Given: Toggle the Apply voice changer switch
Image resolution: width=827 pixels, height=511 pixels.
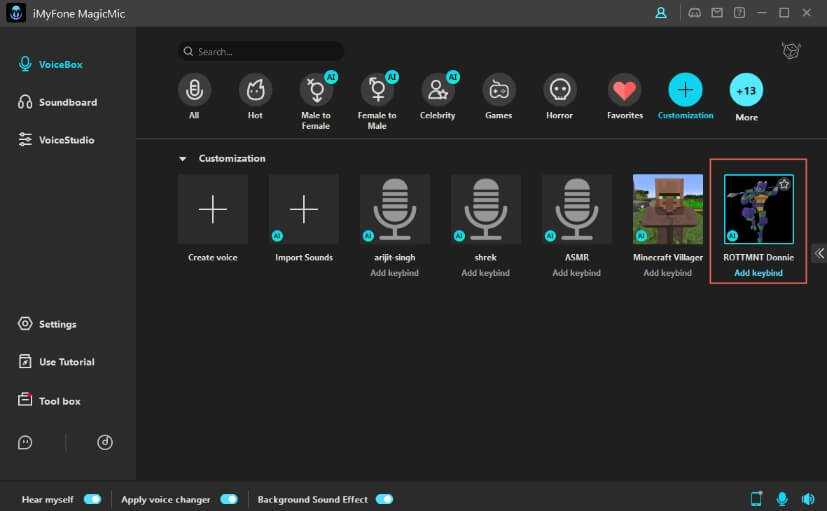Looking at the screenshot, I should [229, 499].
